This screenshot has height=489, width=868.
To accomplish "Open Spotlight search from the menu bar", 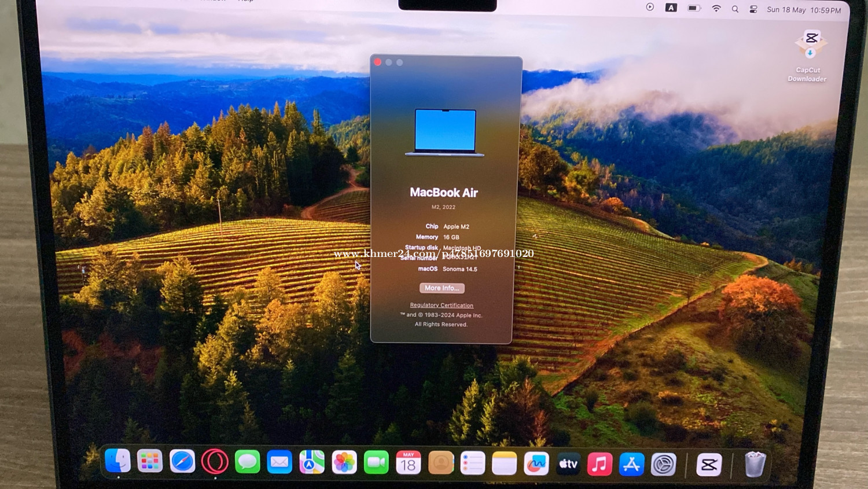I will [735, 9].
